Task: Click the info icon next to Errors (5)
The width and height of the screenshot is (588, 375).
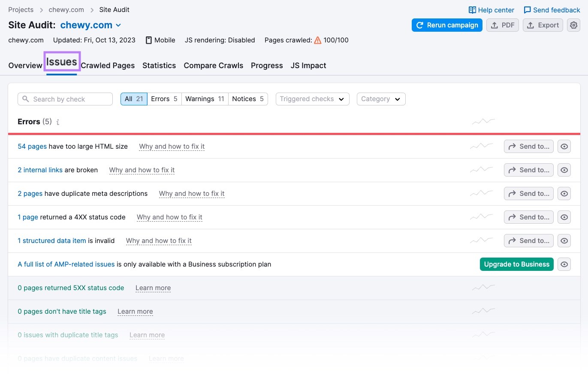Action: point(58,122)
